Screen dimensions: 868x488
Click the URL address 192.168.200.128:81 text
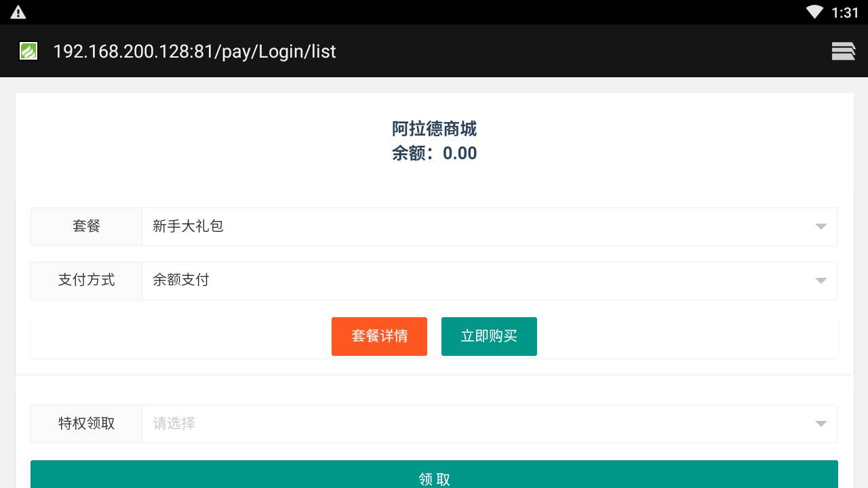[194, 52]
